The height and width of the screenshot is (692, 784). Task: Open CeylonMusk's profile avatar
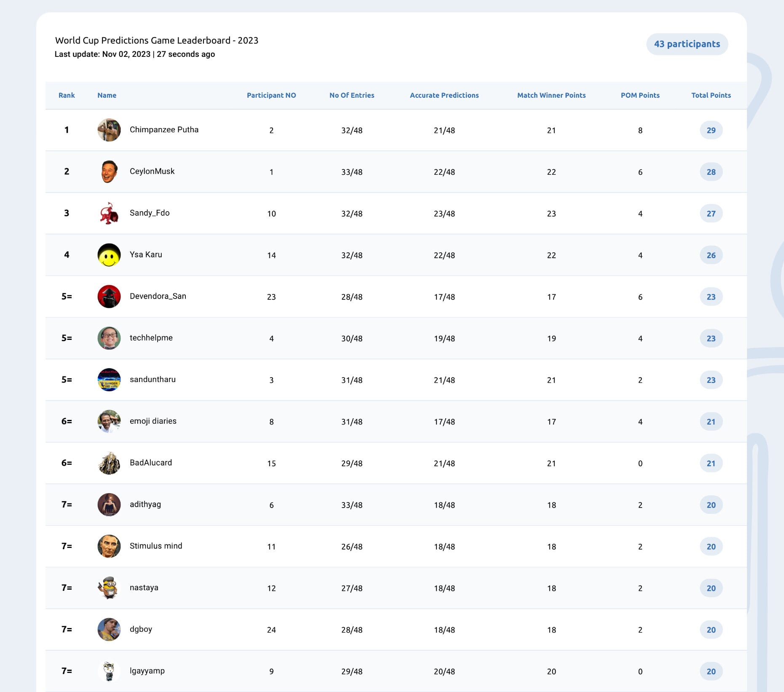[x=109, y=171]
